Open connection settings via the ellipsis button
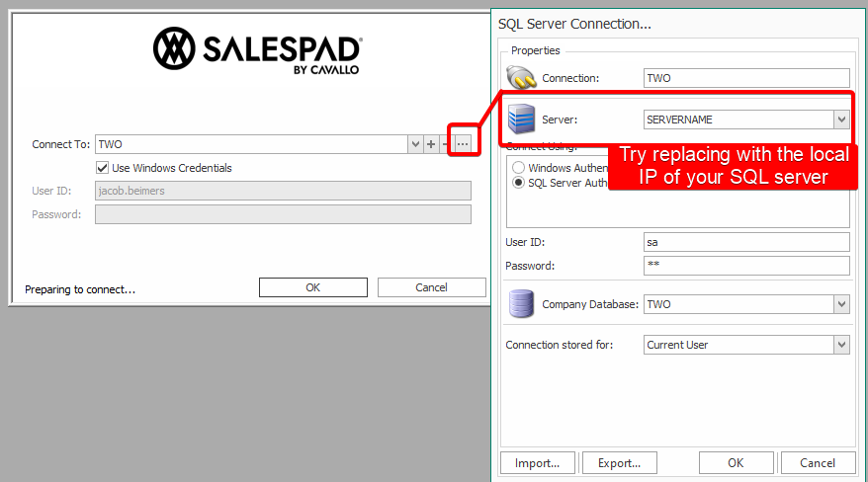 pyautogui.click(x=463, y=144)
